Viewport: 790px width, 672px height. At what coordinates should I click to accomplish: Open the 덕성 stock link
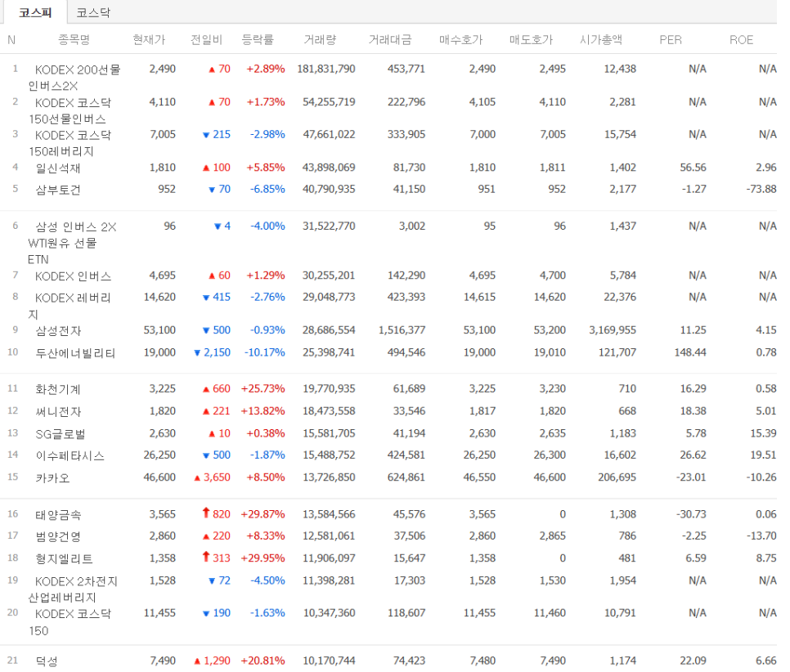[x=47, y=661]
